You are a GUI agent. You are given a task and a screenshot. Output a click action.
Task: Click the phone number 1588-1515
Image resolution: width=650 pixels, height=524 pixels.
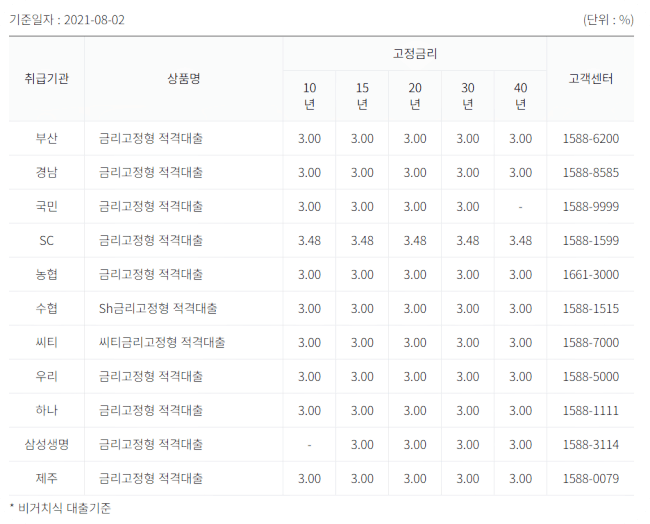[x=590, y=308]
